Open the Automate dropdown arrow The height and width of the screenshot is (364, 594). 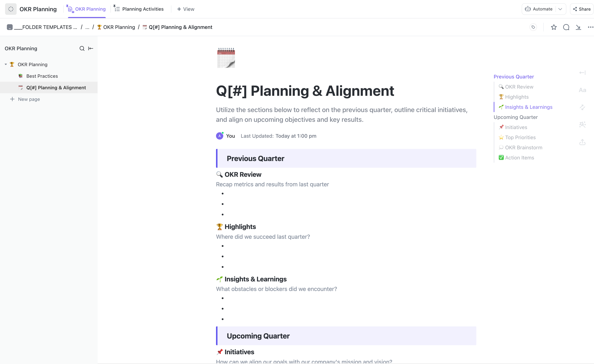coord(560,9)
